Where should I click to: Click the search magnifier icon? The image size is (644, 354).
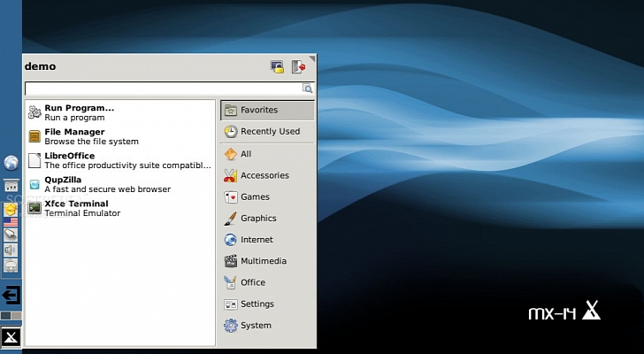click(308, 88)
